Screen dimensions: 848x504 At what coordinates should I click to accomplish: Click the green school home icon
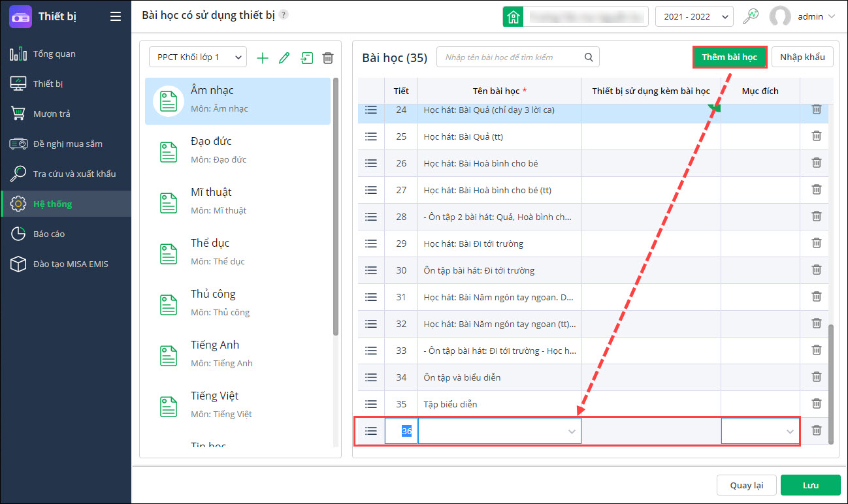[512, 17]
